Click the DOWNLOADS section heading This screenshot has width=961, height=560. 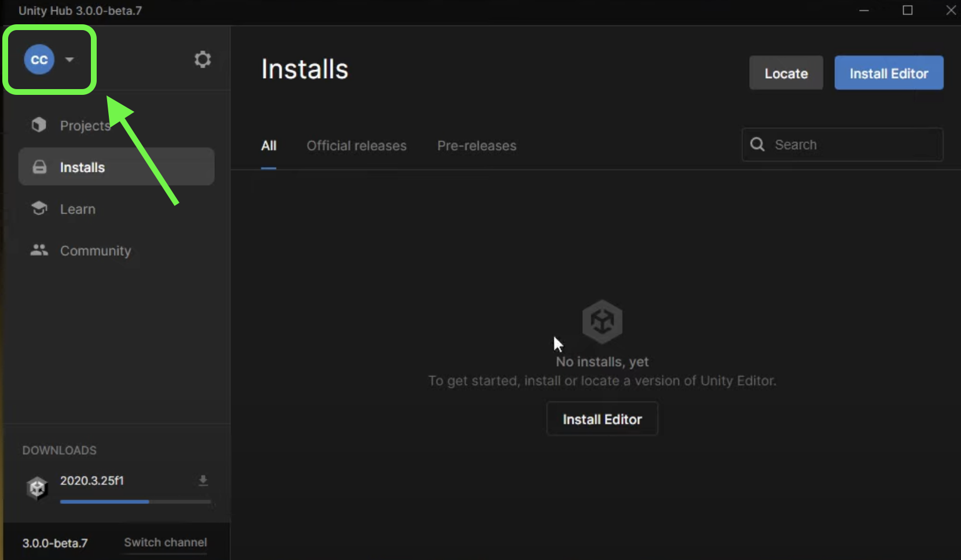60,451
